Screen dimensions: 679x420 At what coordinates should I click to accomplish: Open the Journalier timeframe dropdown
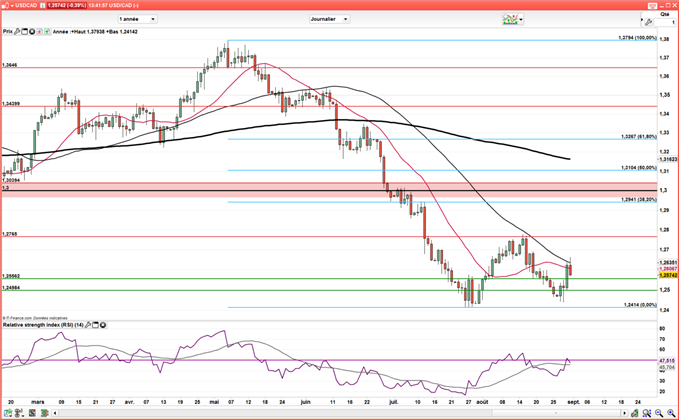coord(329,19)
